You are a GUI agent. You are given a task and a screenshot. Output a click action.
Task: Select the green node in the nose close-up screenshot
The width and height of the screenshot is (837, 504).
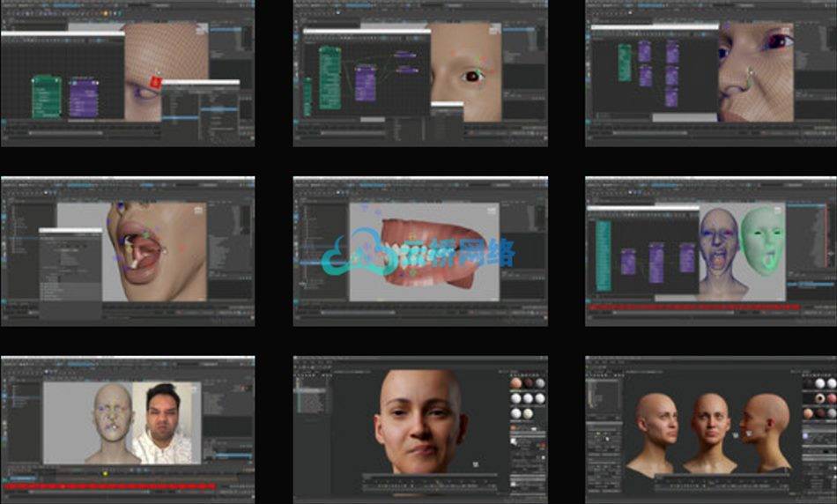click(x=625, y=63)
